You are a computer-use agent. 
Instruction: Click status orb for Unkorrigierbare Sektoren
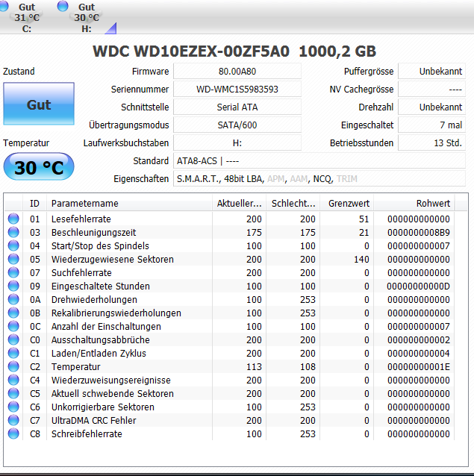coord(13,407)
